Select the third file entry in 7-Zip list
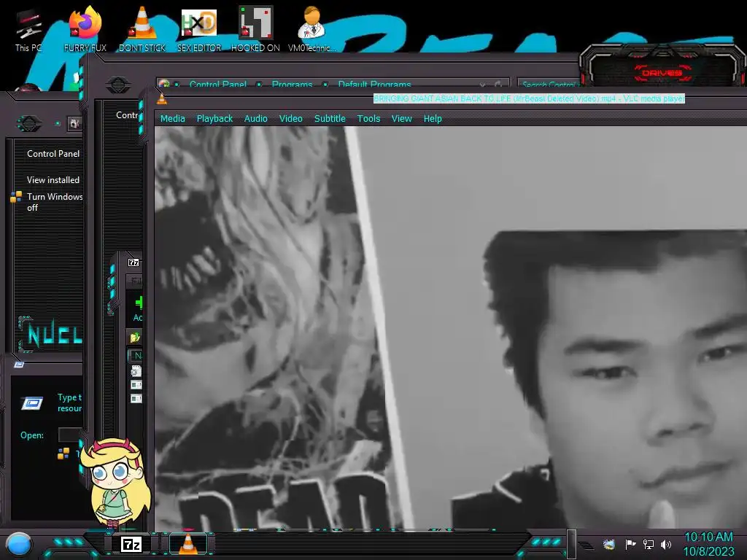Image resolution: width=747 pixels, height=560 pixels. [136, 399]
